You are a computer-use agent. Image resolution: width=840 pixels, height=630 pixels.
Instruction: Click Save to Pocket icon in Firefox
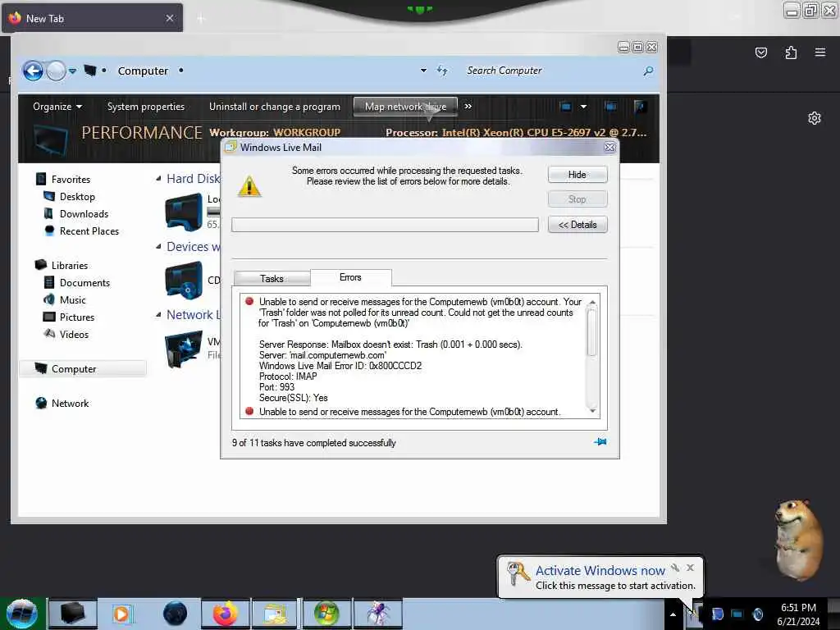tap(760, 52)
